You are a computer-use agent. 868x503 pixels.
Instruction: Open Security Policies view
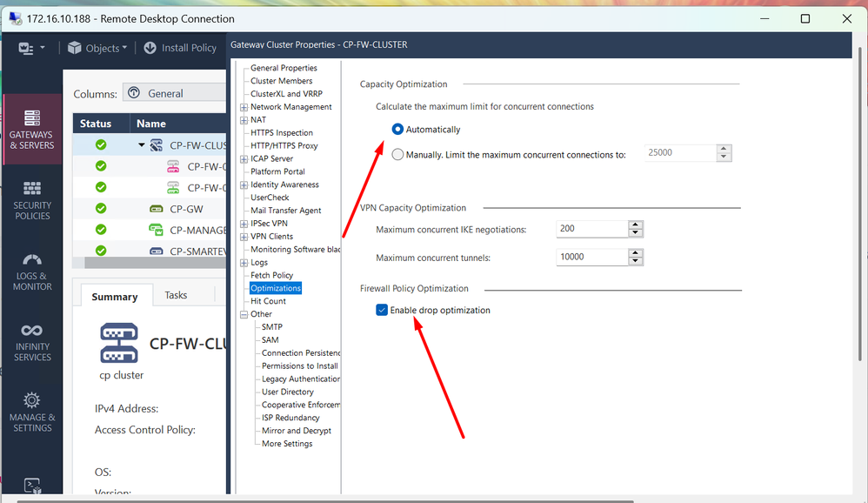[x=31, y=200]
